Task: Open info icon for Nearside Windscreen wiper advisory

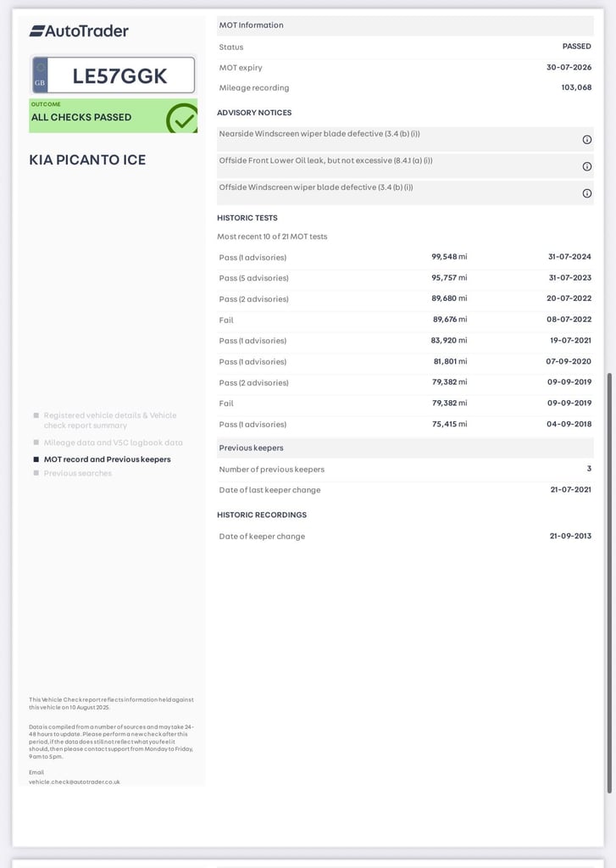Action: 586,140
